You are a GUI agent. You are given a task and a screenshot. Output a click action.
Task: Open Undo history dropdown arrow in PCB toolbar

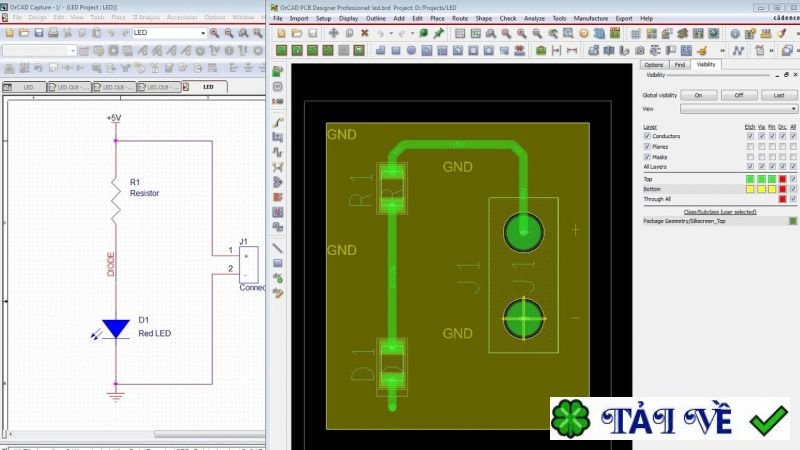click(x=391, y=34)
